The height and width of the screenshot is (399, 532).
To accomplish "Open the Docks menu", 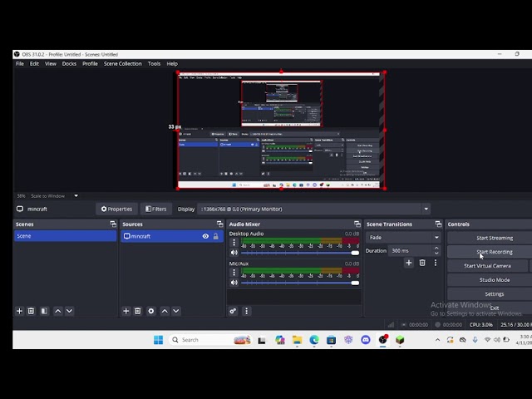I will click(x=69, y=63).
